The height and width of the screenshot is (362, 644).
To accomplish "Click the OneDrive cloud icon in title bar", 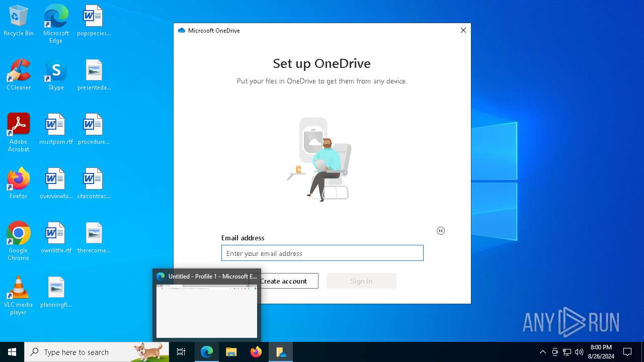I will coord(182,31).
